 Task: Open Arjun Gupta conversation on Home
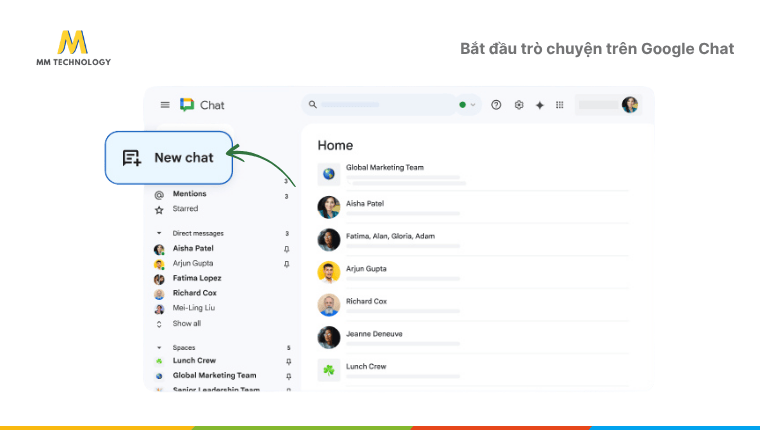click(x=473, y=272)
